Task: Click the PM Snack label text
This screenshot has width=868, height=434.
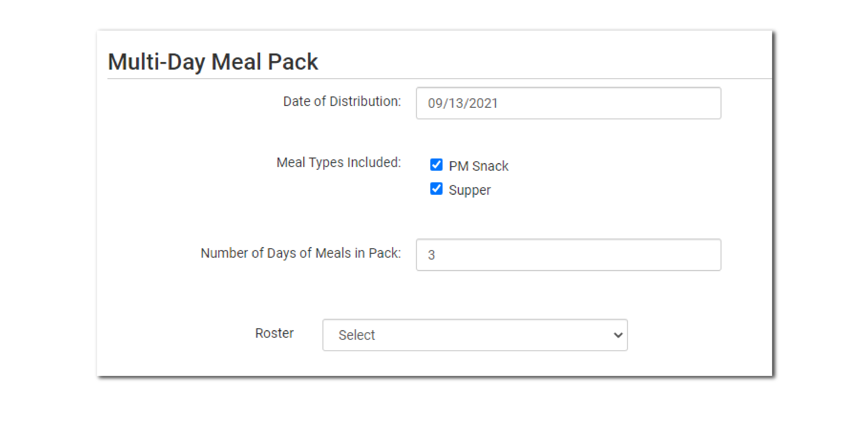Action: tap(478, 166)
